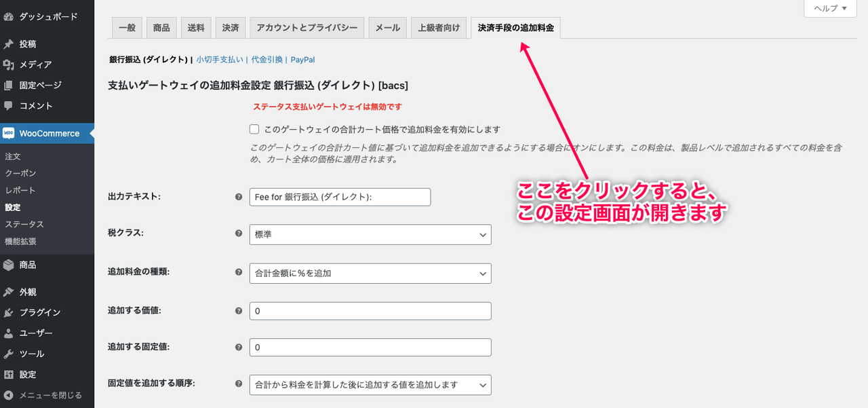Switch to the 決済 tab
The width and height of the screenshot is (868, 408).
click(231, 28)
